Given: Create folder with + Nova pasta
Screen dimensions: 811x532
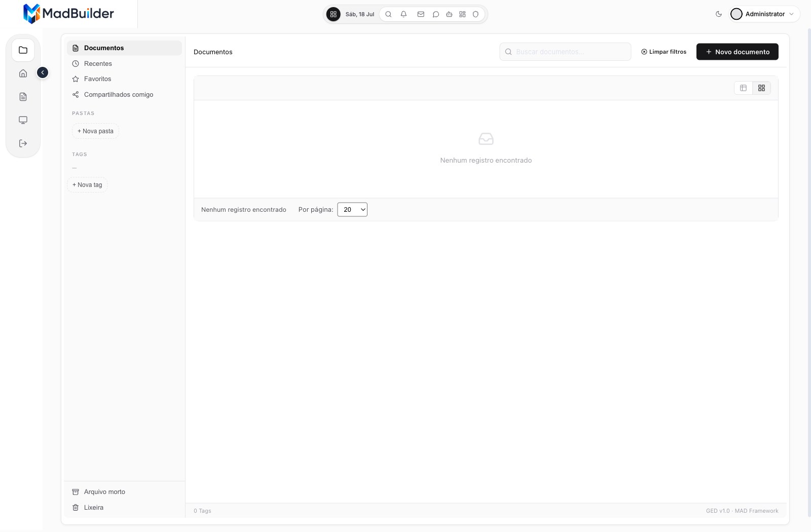Looking at the screenshot, I should tap(95, 131).
